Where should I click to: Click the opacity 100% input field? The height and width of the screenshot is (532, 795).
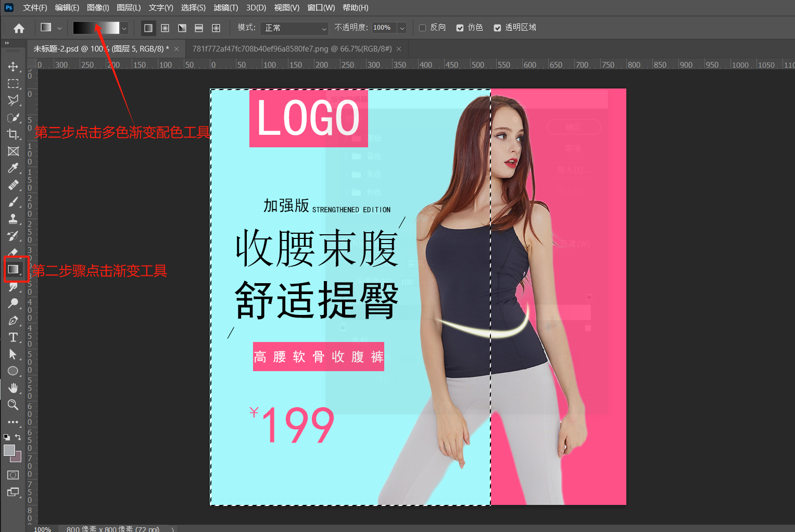click(x=384, y=28)
